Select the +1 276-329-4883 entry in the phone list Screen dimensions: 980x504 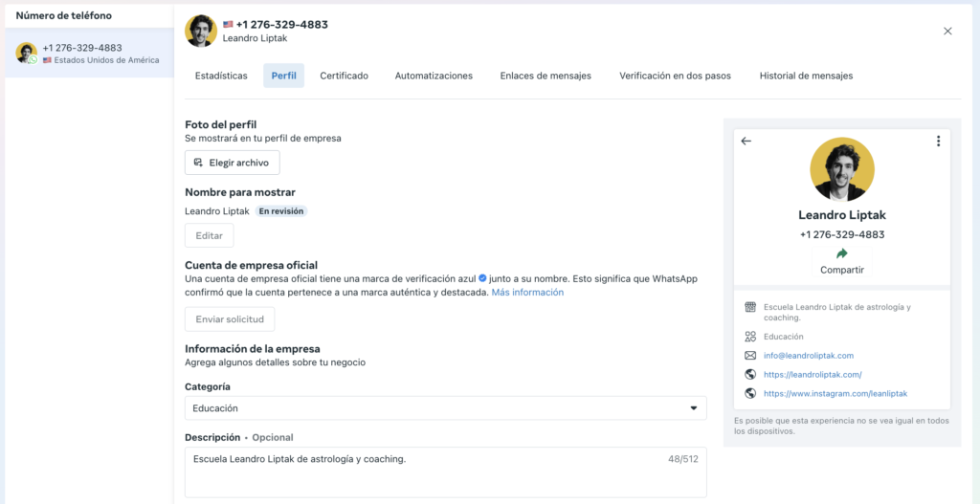point(89,54)
